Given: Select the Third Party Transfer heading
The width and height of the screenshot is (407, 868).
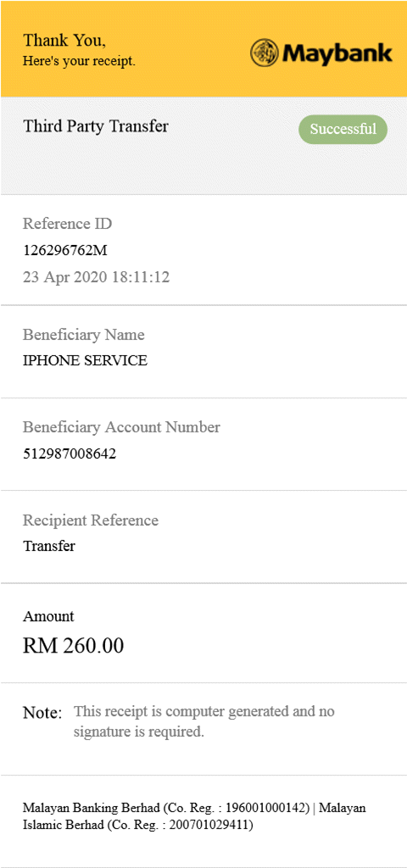Looking at the screenshot, I should tap(95, 127).
